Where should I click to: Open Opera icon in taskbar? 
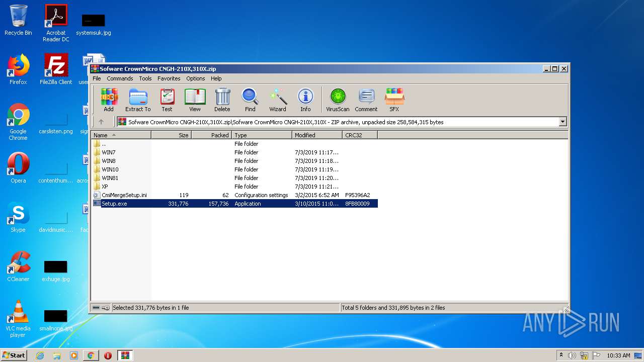tap(108, 355)
